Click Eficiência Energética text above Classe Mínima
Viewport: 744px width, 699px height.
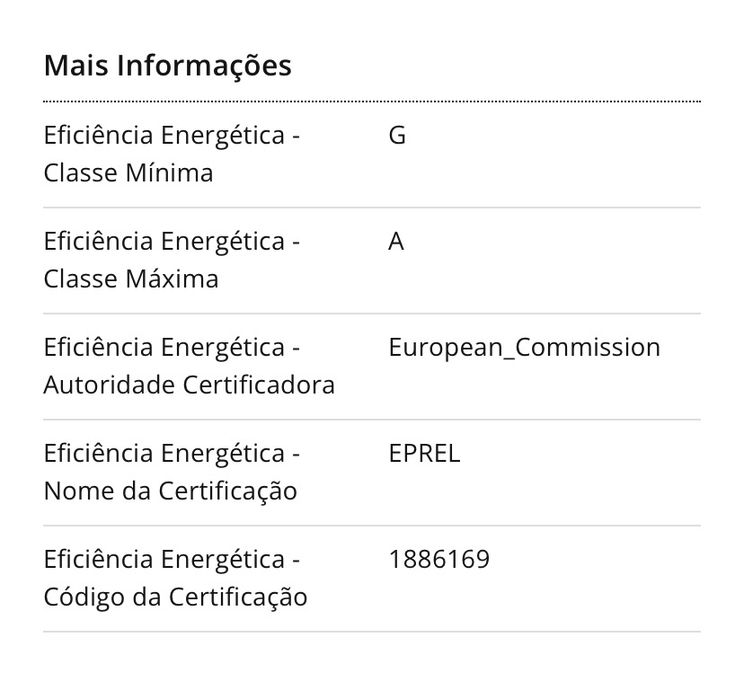pos(171,136)
